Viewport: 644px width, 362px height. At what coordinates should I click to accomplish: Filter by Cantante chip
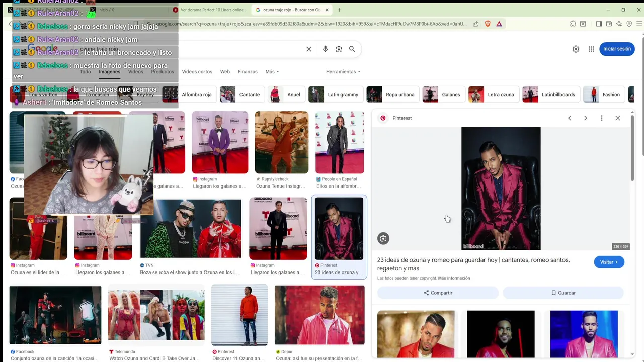pyautogui.click(x=242, y=95)
